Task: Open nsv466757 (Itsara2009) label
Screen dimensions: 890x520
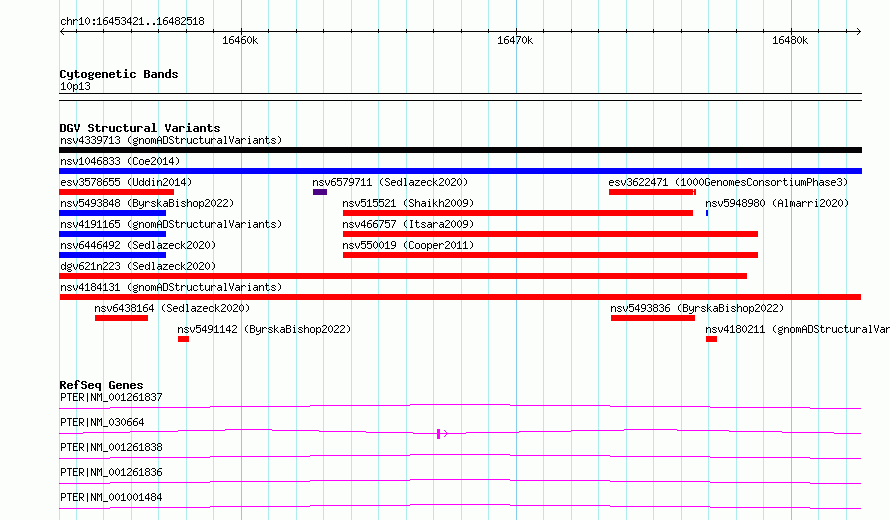Action: [x=408, y=224]
